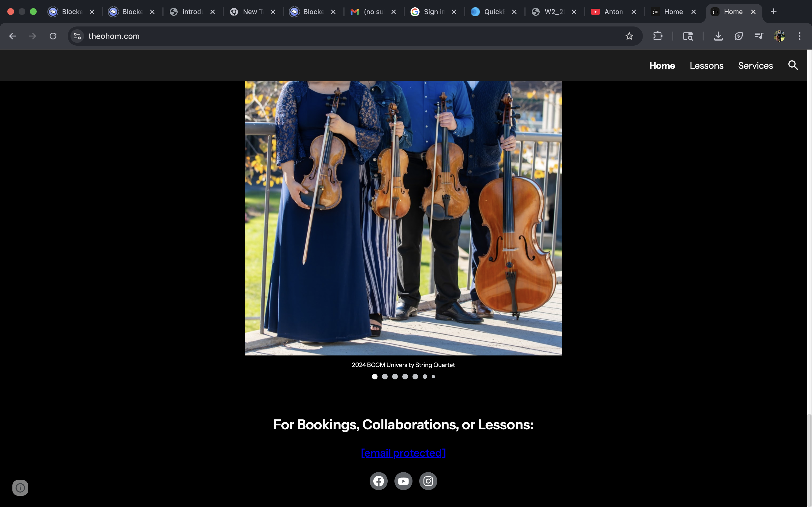Open Chrome downloads icon

coord(718,36)
